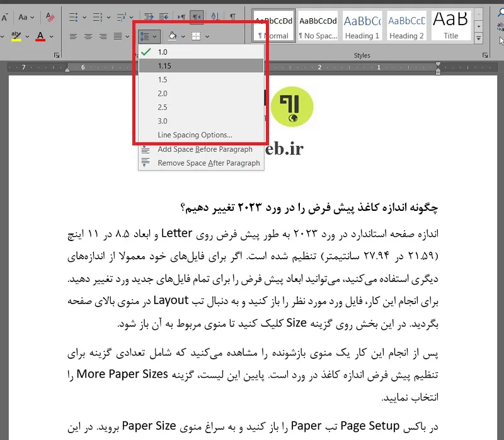Expand the Numbering dropdown arrow
Screen dimensions: 504x440
tap(108, 18)
